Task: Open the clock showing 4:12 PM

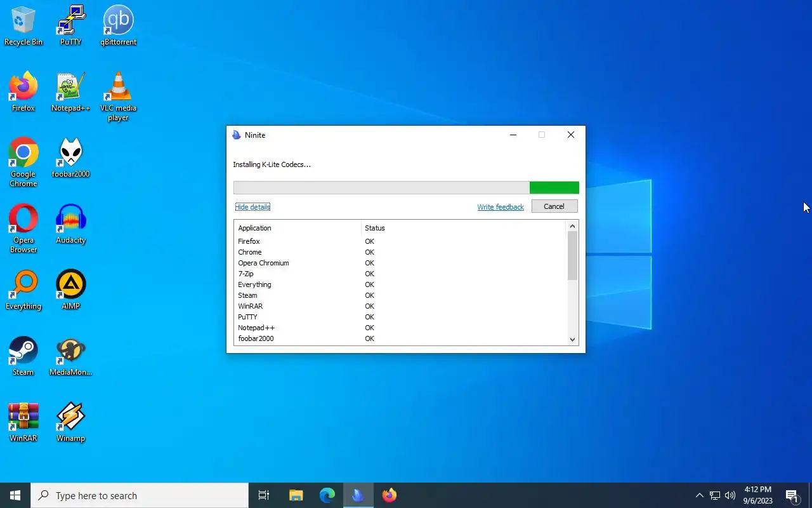Action: point(758,495)
